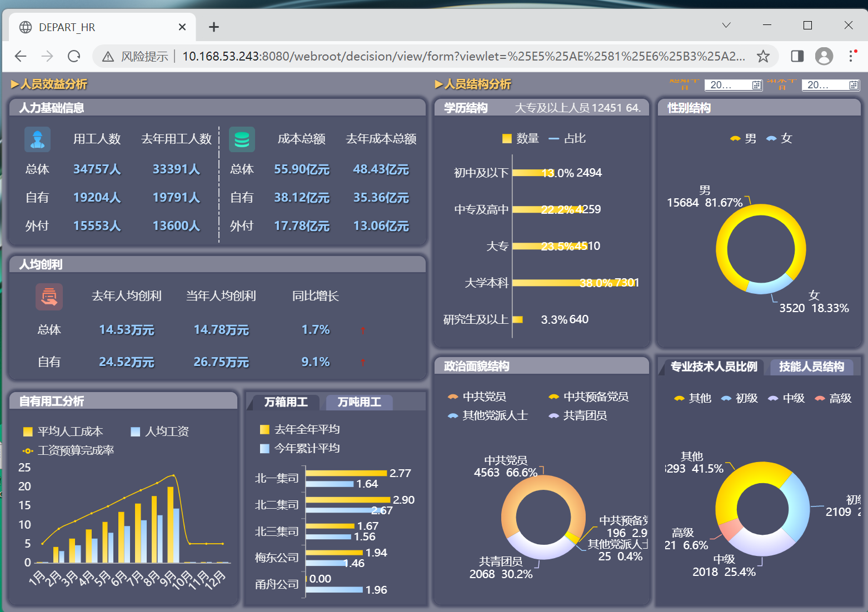The image size is (868, 612).
Task: Switch to the 万吨用工 tab
Action: pos(359,402)
